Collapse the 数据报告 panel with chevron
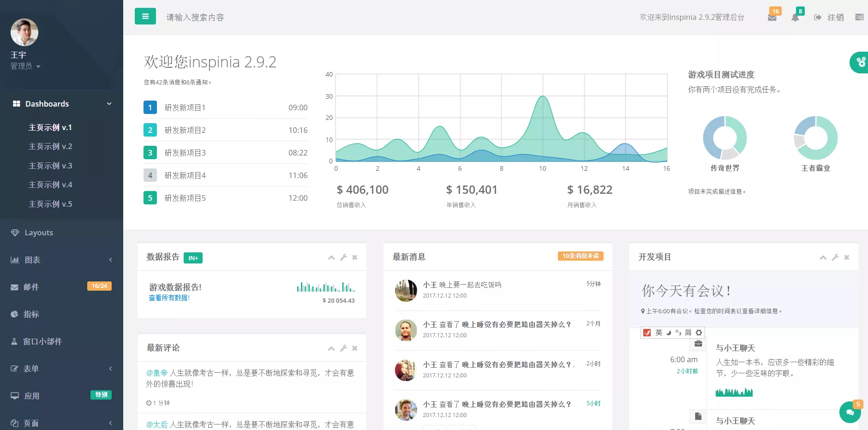The image size is (868, 430). pyautogui.click(x=331, y=257)
